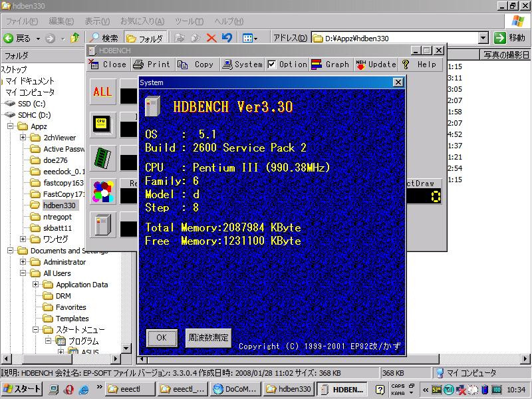
Task: Delete with the red X toolbar icon
Action: pyautogui.click(x=211, y=38)
